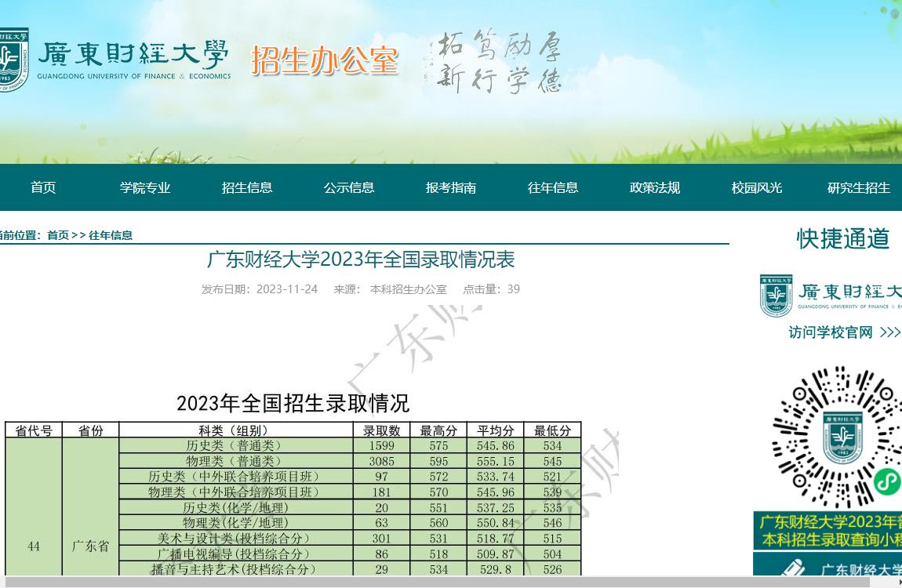Open the 首页 navigation item

43,187
